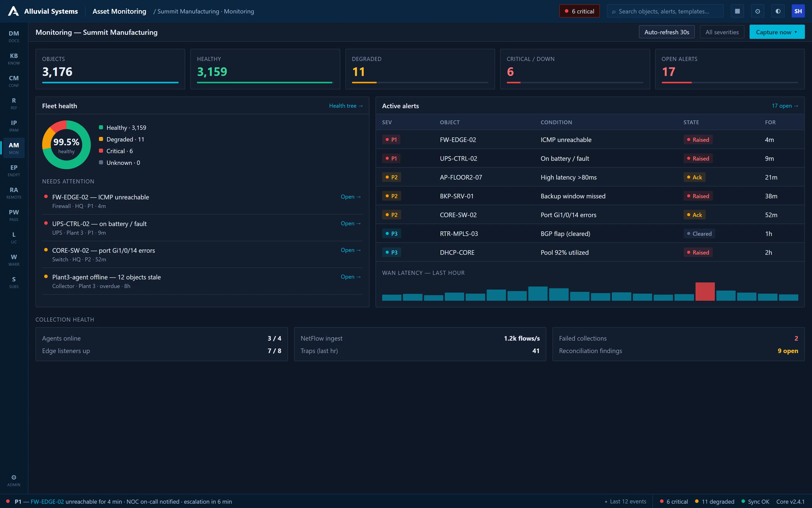This screenshot has height=508, width=812.
Task: Expand the Capture now dropdown
Action: click(x=777, y=32)
